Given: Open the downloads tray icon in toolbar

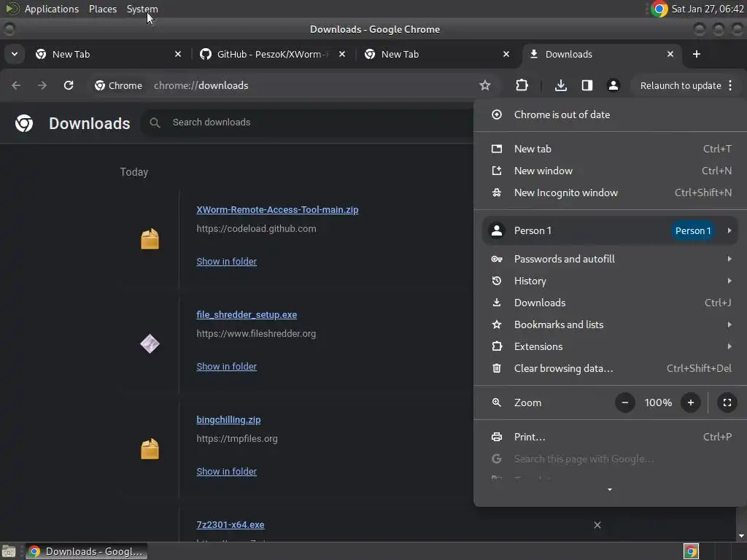Looking at the screenshot, I should 561,85.
